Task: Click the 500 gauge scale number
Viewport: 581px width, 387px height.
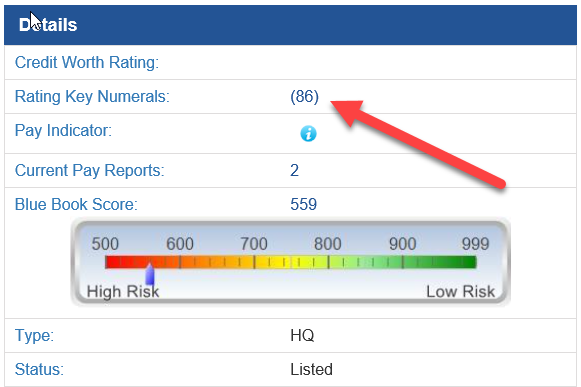Action: click(105, 244)
